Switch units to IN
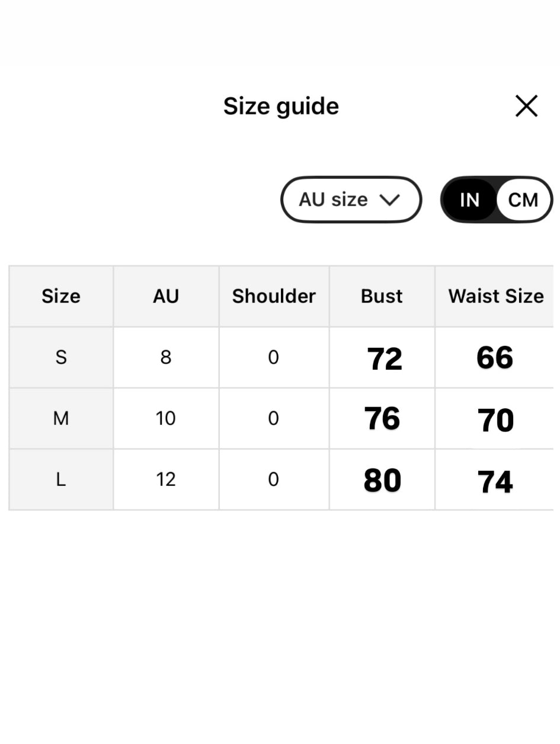 click(469, 200)
